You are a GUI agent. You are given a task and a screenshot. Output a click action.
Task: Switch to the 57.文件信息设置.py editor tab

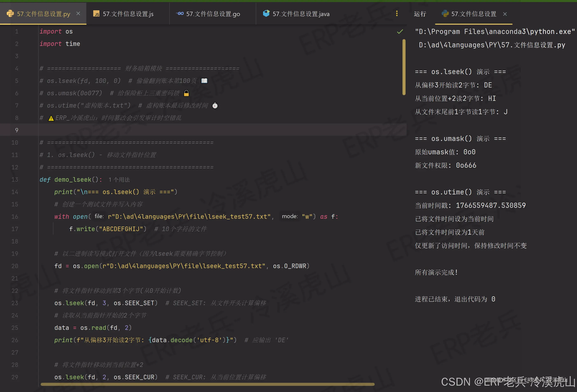pyautogui.click(x=43, y=14)
